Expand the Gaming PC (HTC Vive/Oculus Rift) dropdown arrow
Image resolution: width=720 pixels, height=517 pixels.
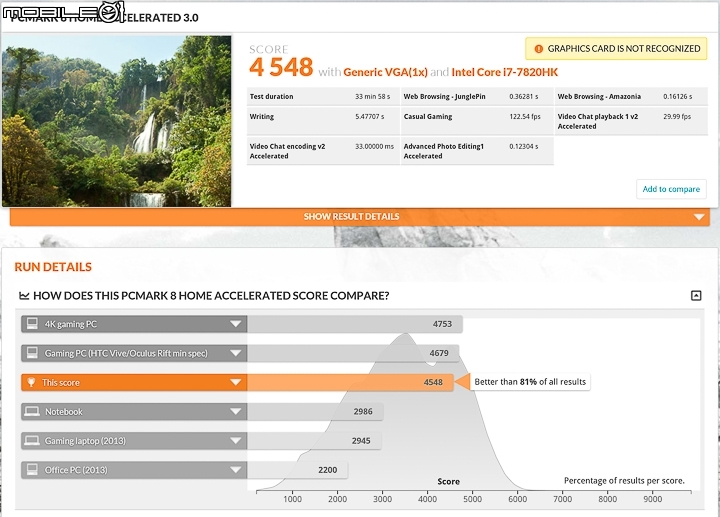(x=236, y=353)
